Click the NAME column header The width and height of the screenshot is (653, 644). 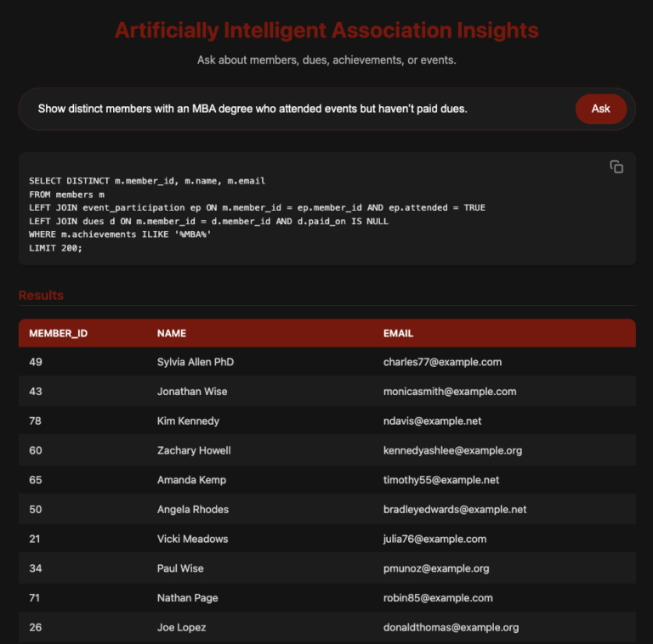[x=172, y=333]
